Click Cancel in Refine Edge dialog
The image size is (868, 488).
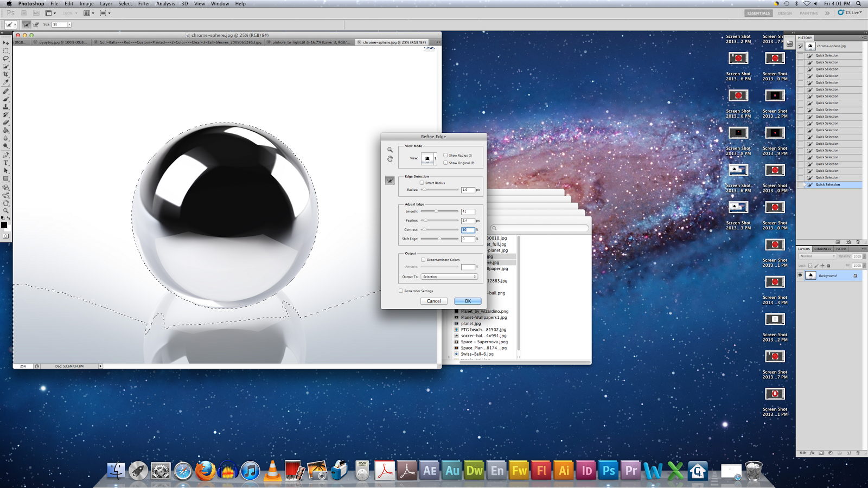[434, 301]
